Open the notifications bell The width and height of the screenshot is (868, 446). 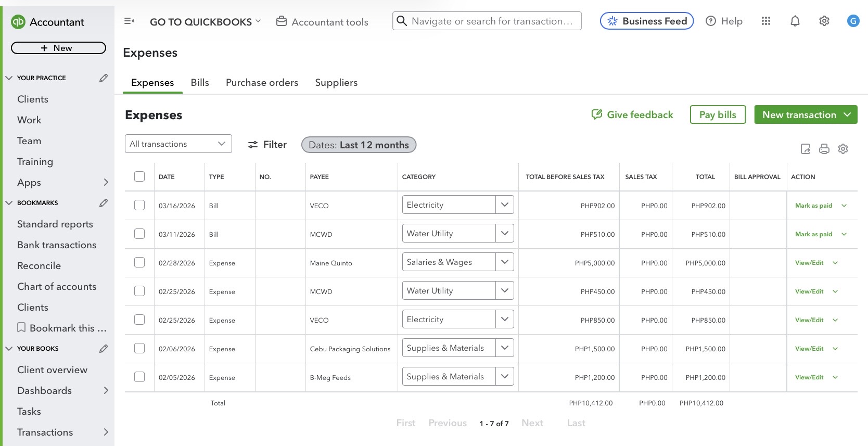(x=795, y=21)
